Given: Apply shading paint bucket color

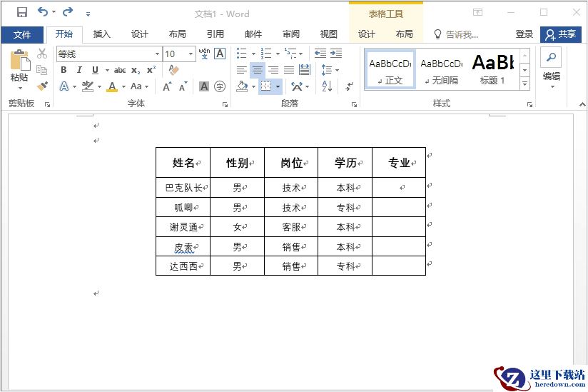Looking at the screenshot, I should pyautogui.click(x=243, y=86).
